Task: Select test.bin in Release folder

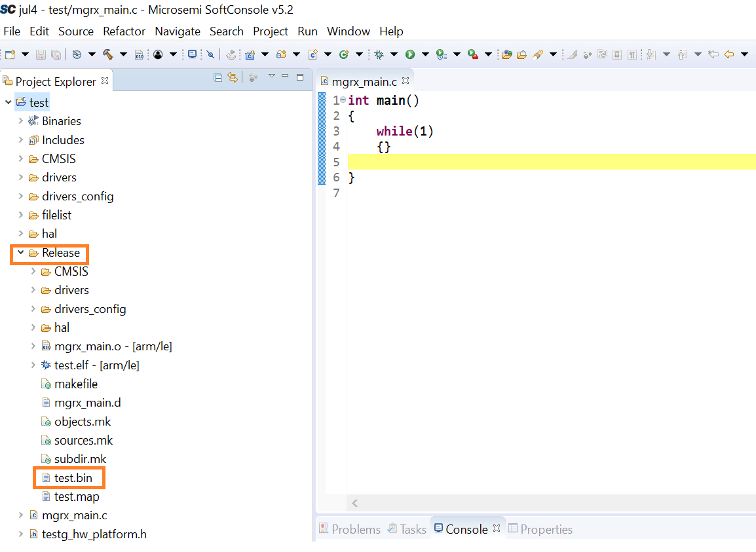Action: (73, 478)
